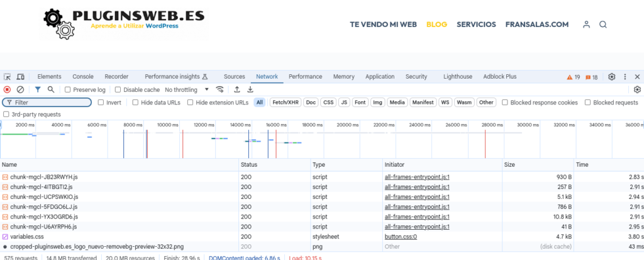Filter requests by Doc type
644x260 pixels.
coord(311,103)
